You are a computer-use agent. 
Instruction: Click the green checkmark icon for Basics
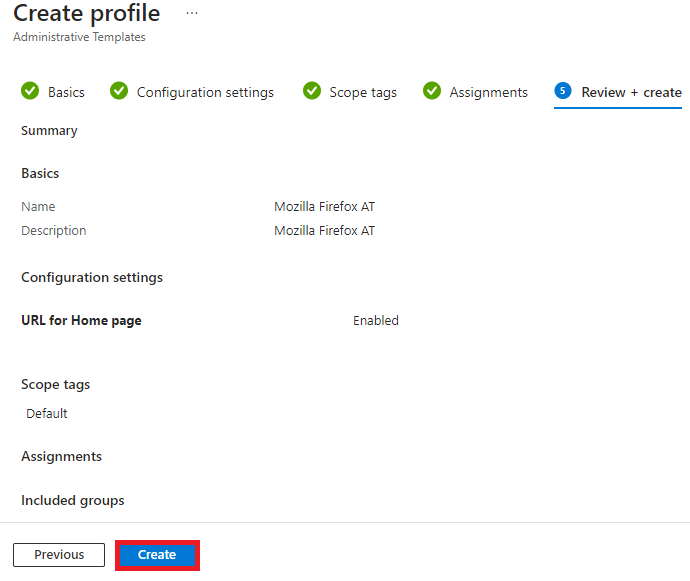tap(30, 91)
